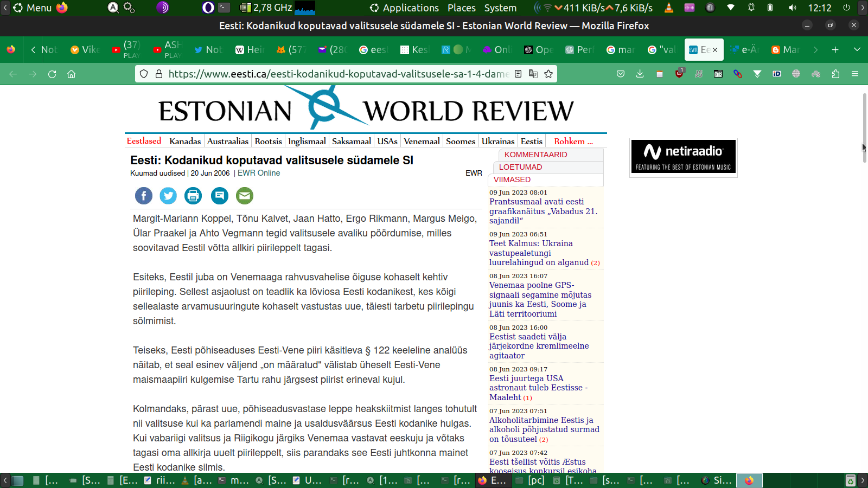Screen dimensions: 868x488
Task: Select the Rootsis navigation item
Action: coord(269,141)
